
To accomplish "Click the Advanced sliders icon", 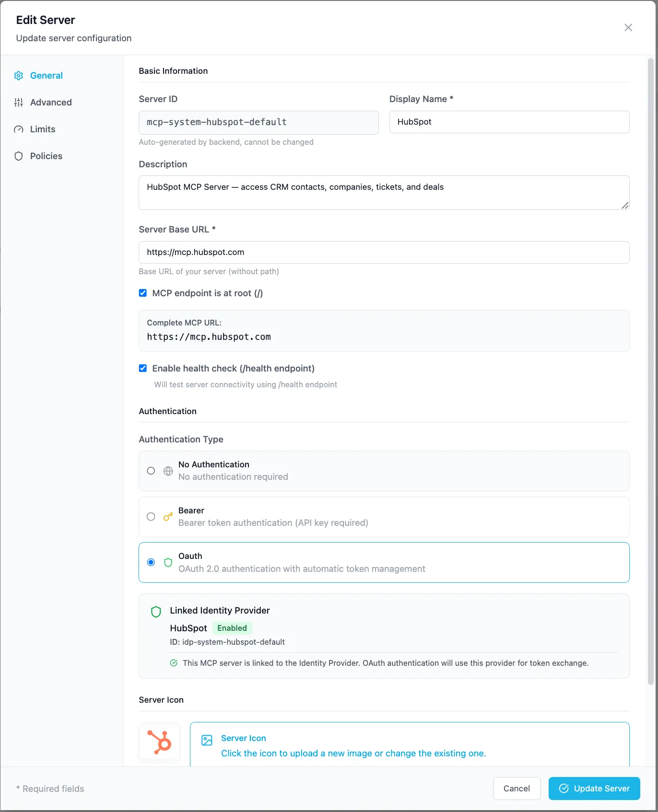I will point(19,103).
